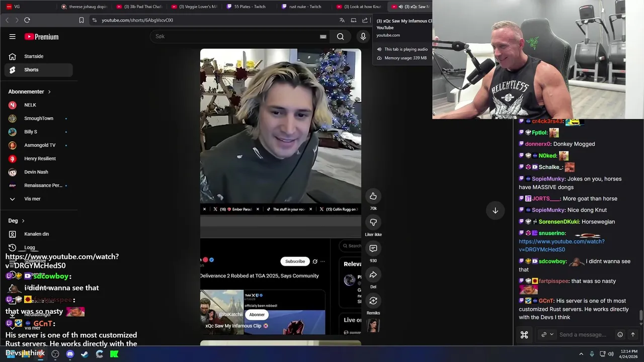
Task: Open snuserino's YouTube link in chat
Action: (561, 245)
